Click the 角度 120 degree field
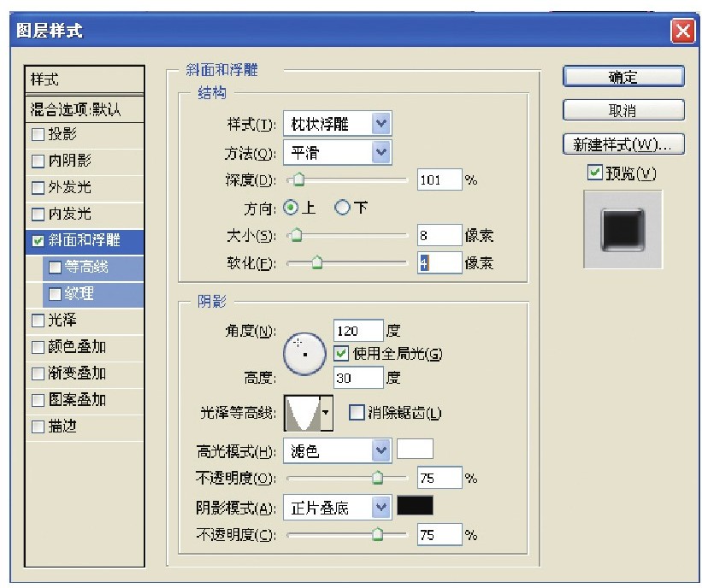The height and width of the screenshot is (588, 702). [x=358, y=331]
